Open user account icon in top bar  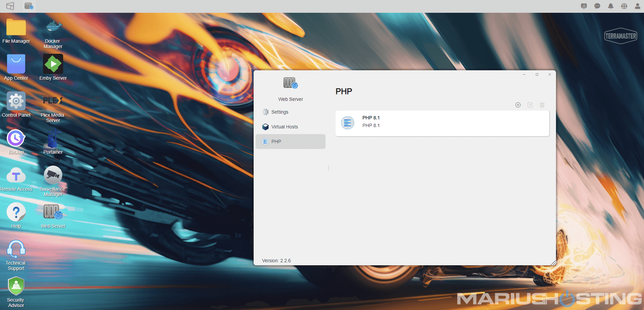637,6
